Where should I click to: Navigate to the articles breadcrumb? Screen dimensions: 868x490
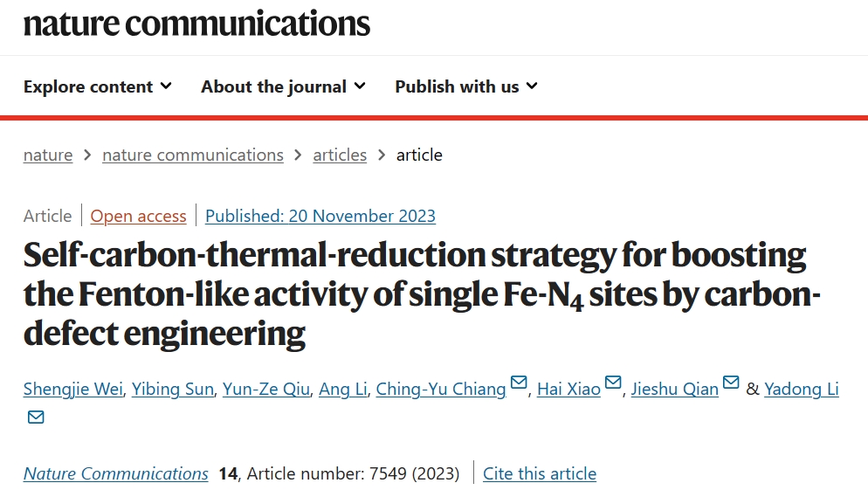pos(340,155)
